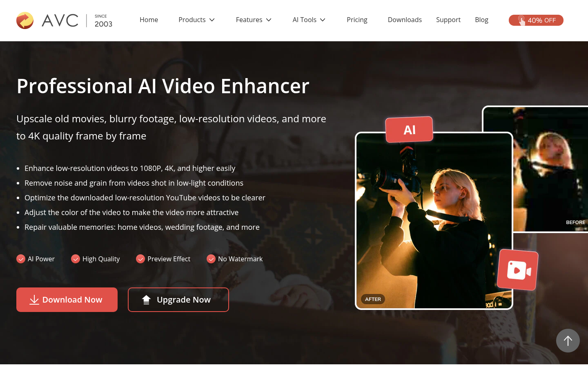Click the upgrade arrow icon on Upgrade Now
The height and width of the screenshot is (368, 588).
(x=146, y=300)
